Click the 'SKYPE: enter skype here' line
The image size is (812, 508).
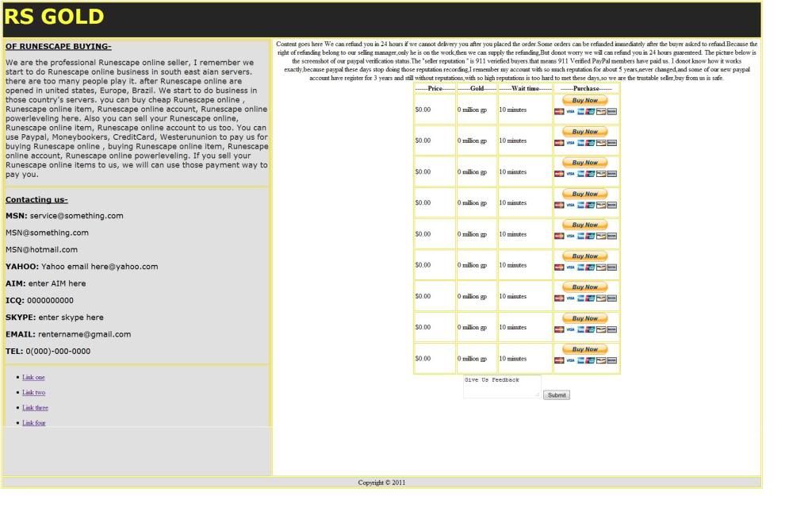click(x=55, y=317)
